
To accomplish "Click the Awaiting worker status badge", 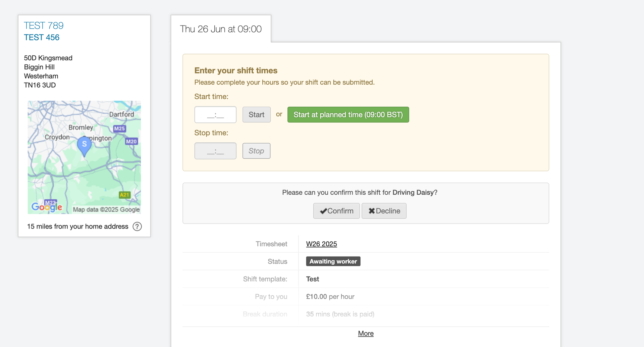I will [x=333, y=261].
